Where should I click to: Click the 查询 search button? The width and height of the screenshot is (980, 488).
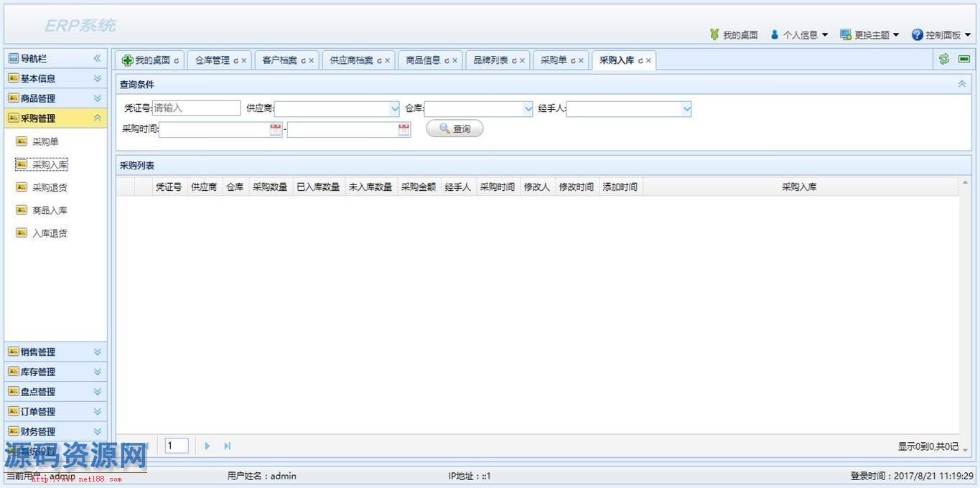click(454, 129)
